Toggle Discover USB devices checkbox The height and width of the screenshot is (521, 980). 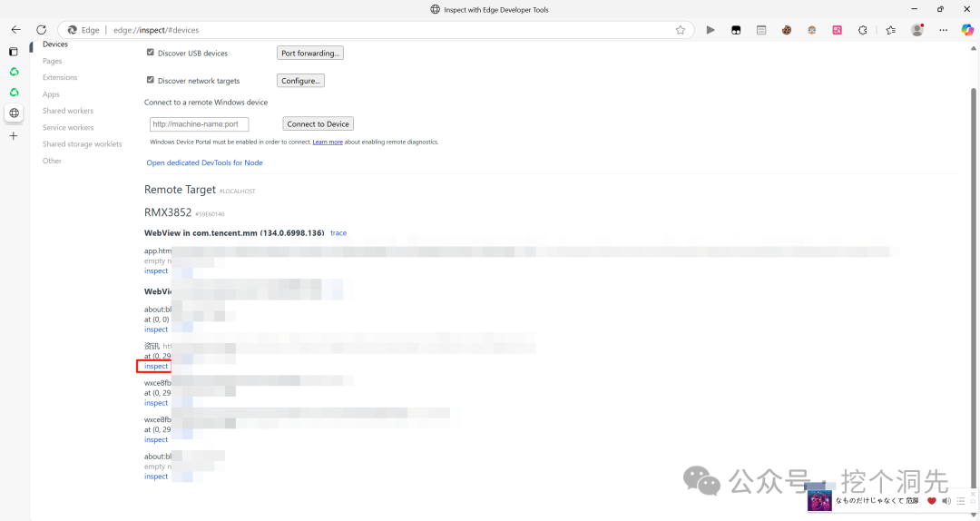[150, 53]
